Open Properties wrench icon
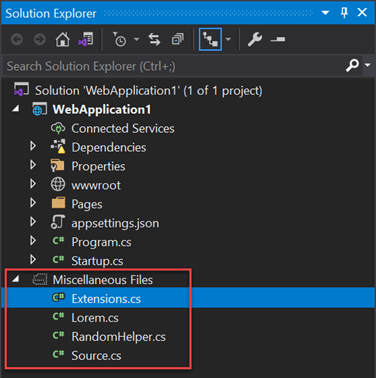 pyautogui.click(x=255, y=40)
